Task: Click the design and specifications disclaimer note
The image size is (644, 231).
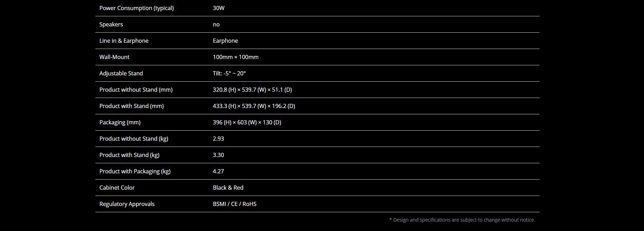Action: point(462,220)
